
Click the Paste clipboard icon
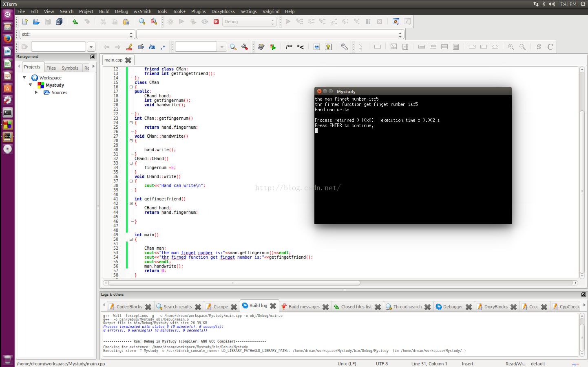coord(126,22)
